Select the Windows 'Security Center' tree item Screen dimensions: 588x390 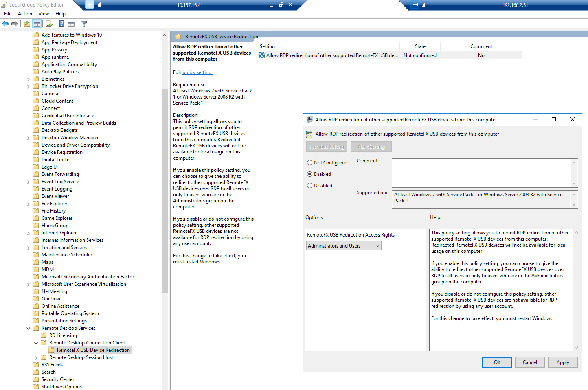coord(58,379)
